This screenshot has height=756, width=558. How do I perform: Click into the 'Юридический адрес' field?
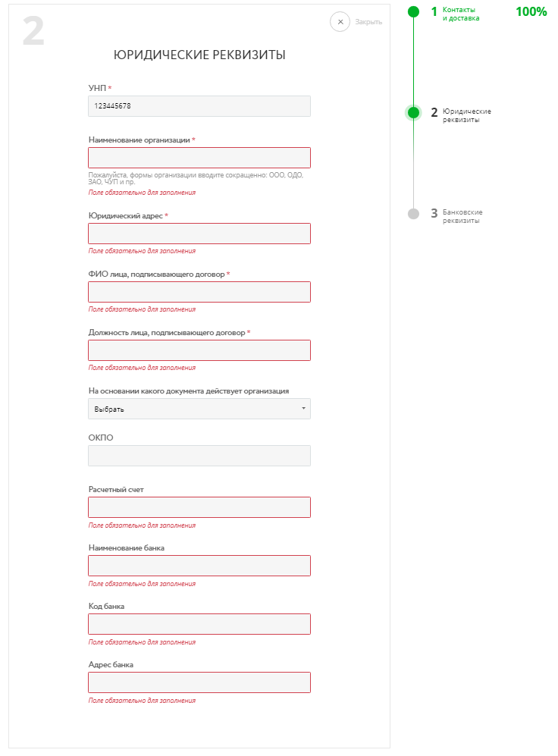coord(199,234)
